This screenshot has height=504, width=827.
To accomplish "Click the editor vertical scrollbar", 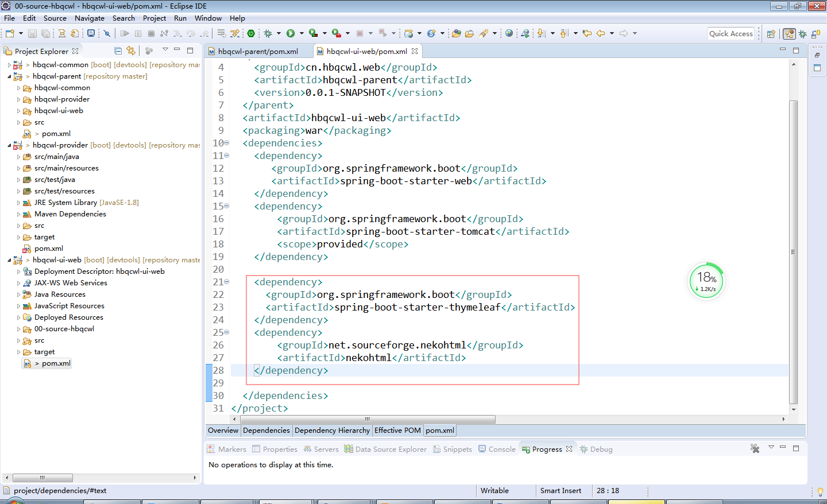I will pyautogui.click(x=794, y=252).
